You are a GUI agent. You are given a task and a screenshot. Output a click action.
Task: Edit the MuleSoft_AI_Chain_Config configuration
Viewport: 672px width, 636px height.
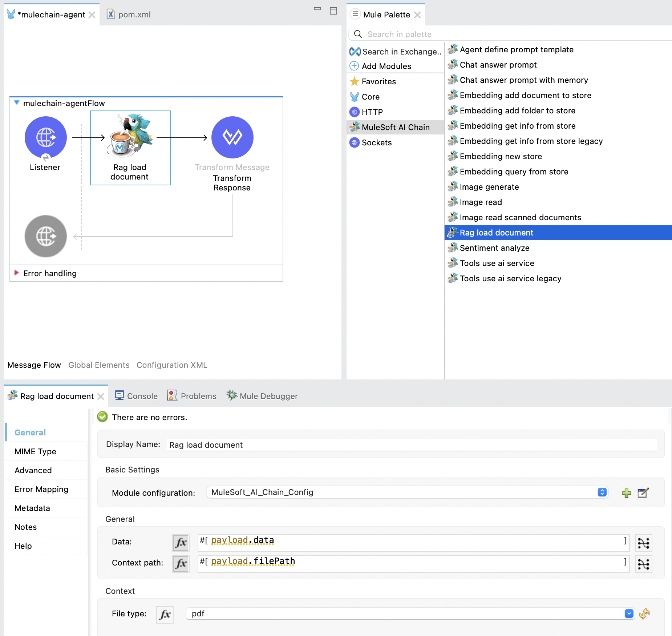pyautogui.click(x=643, y=493)
